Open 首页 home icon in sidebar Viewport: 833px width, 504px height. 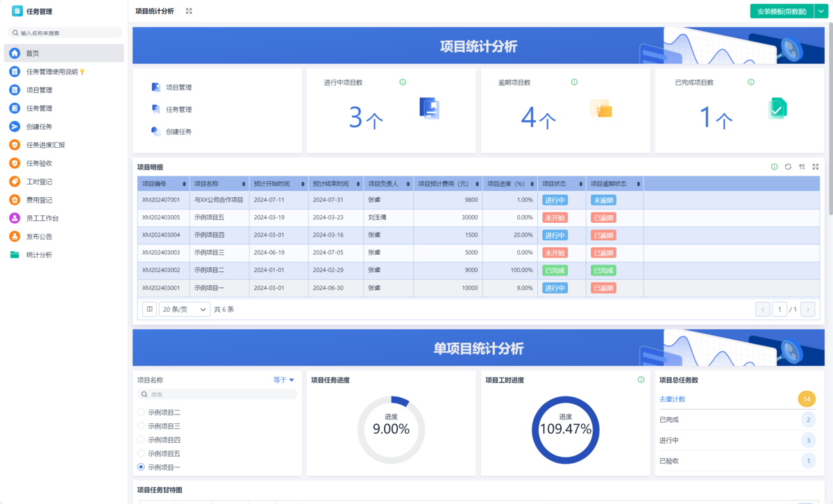(15, 53)
